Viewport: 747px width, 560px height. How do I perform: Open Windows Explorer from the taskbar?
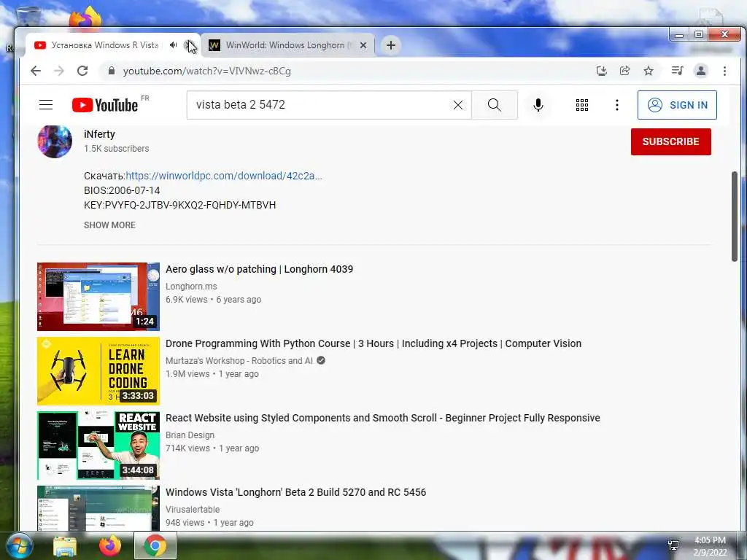click(65, 547)
